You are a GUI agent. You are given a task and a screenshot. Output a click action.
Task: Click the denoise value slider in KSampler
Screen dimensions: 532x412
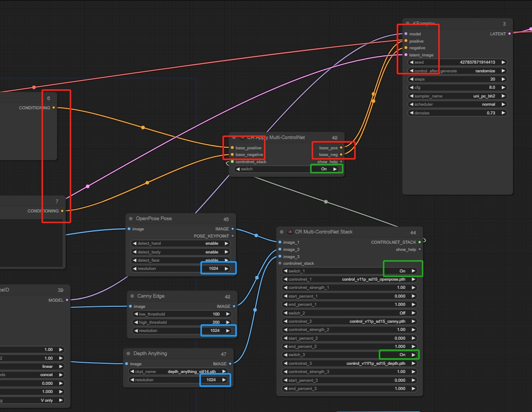[457, 113]
